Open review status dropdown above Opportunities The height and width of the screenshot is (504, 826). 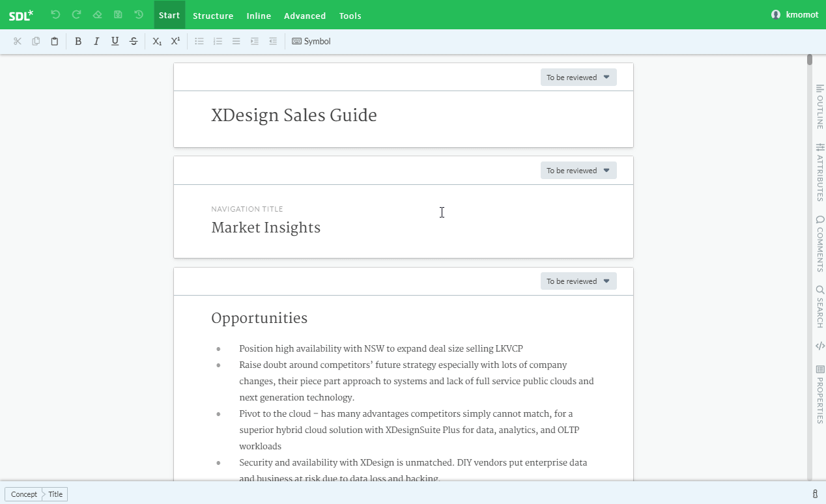[x=578, y=281]
